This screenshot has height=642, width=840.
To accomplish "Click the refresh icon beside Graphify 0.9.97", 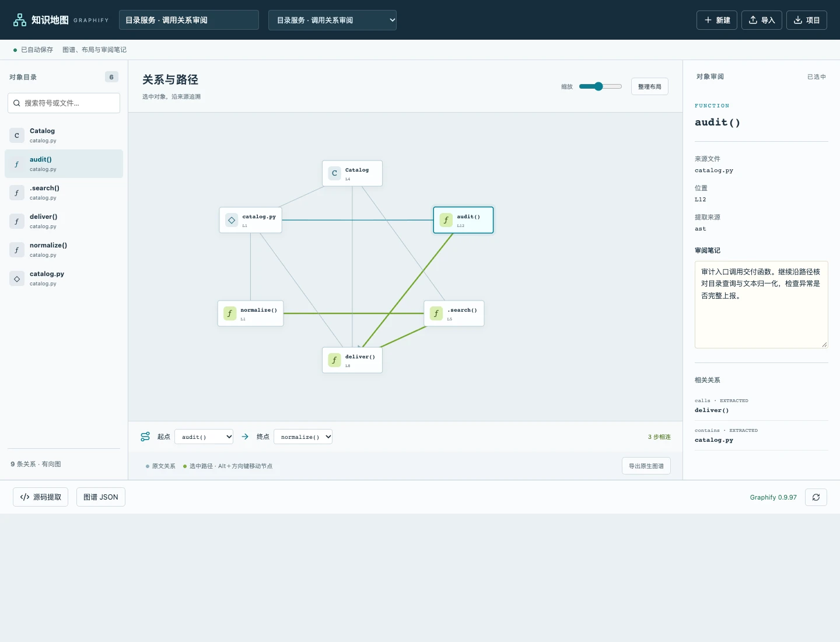I will pos(816,497).
